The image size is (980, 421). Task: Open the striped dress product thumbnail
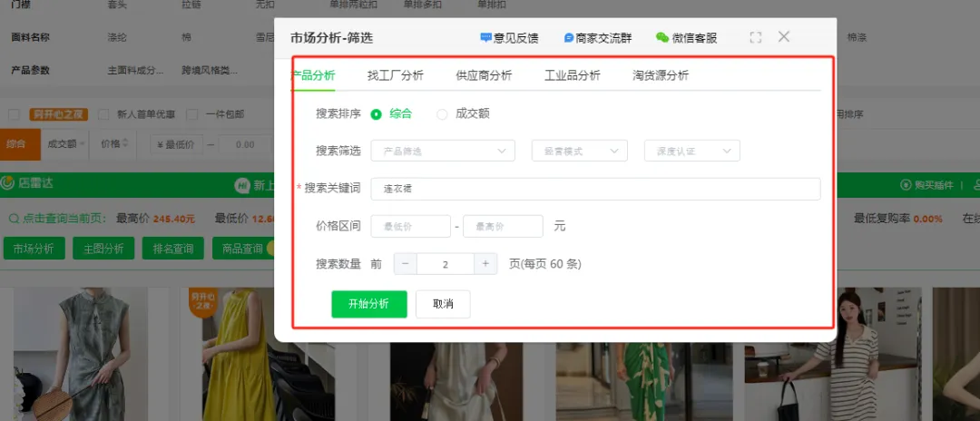832,354
